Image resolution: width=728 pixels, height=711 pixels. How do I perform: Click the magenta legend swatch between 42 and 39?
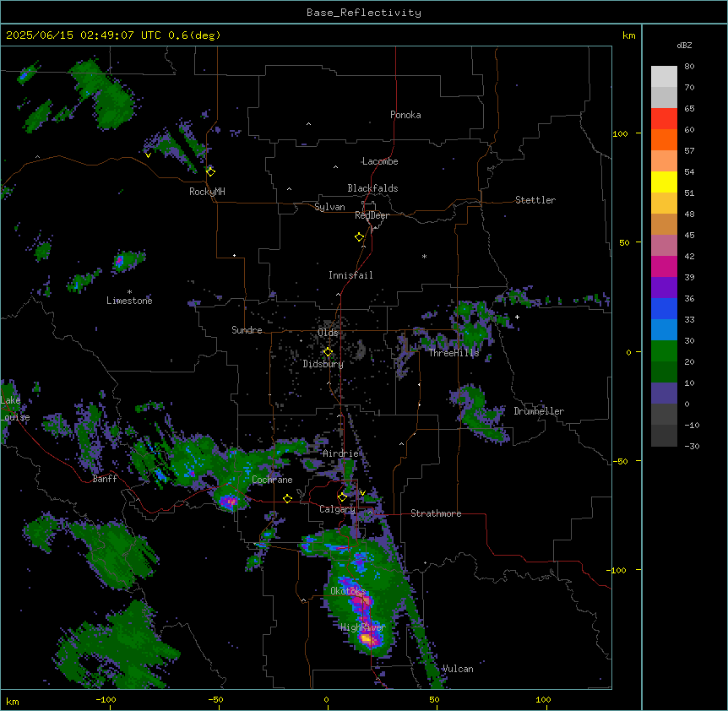(x=664, y=266)
